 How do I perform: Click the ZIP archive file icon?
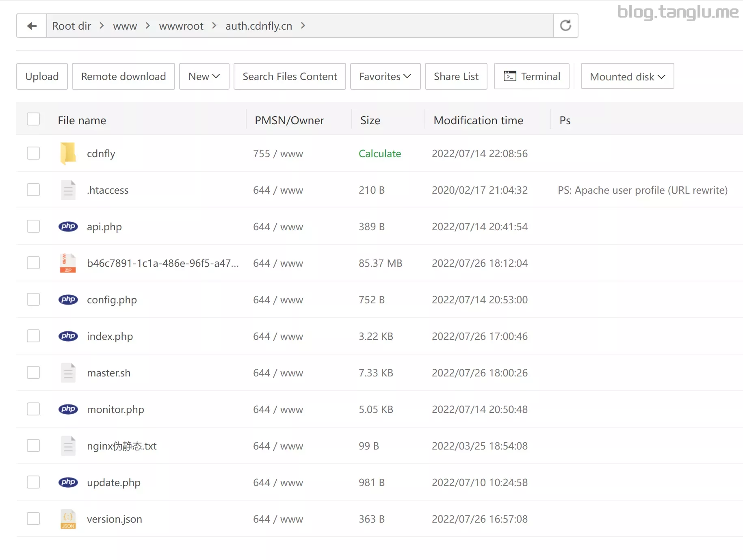68,263
